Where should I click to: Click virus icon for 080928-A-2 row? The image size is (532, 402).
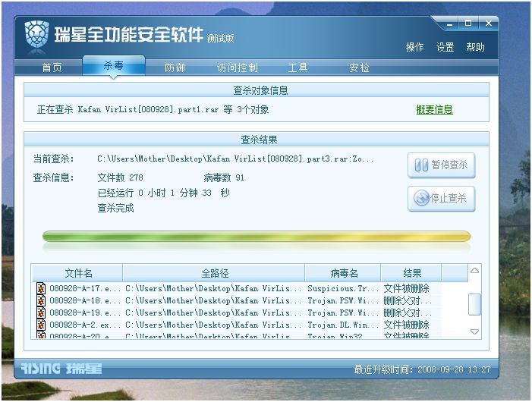coord(41,325)
